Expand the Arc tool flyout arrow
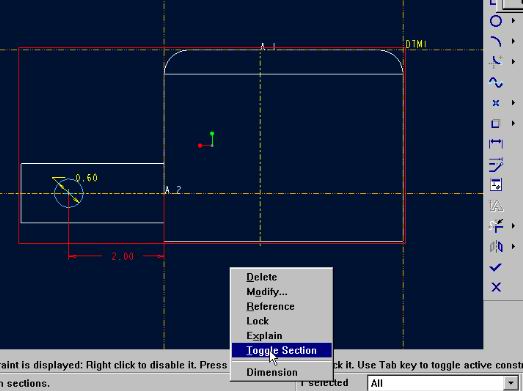 click(x=513, y=41)
